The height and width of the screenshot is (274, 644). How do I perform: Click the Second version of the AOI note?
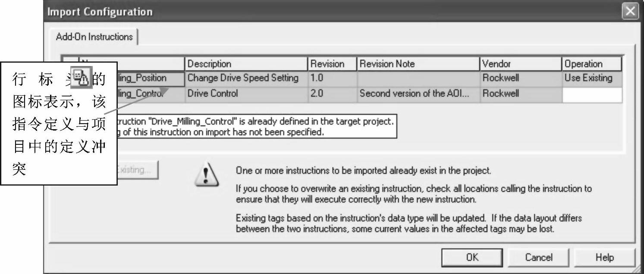click(x=418, y=94)
